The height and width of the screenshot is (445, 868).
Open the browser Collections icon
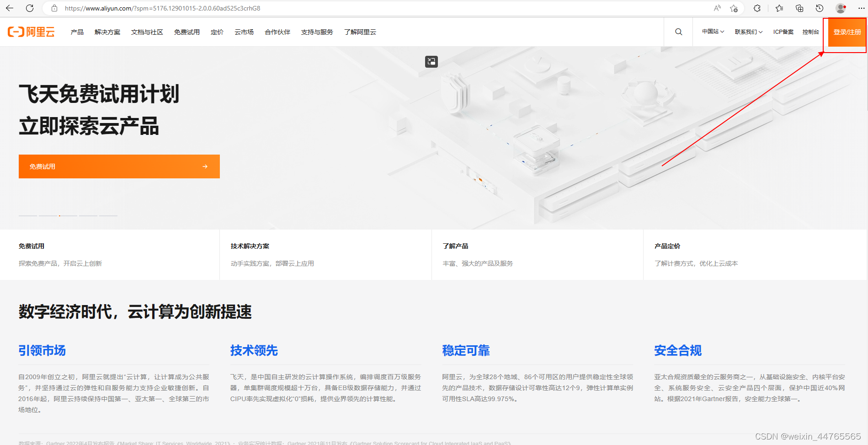coord(799,8)
